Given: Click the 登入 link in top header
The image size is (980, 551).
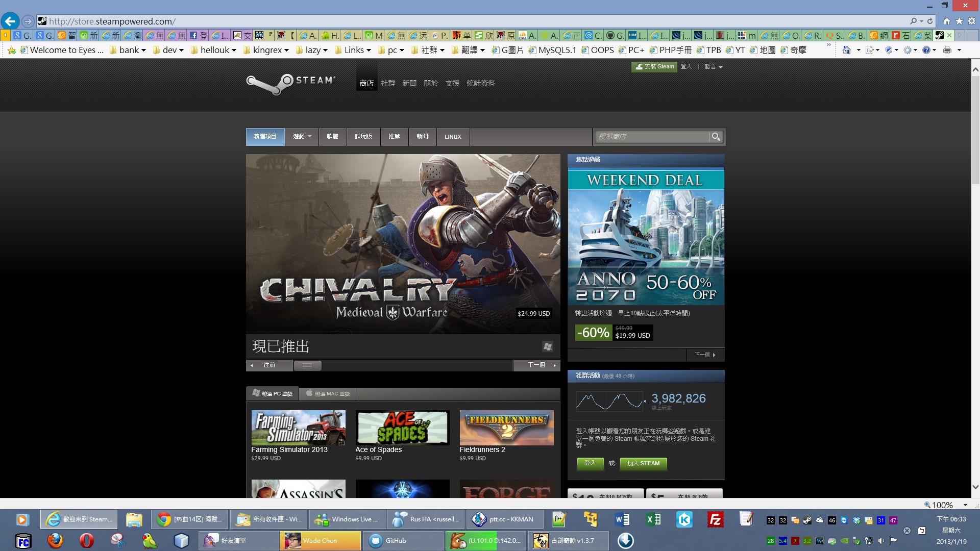Looking at the screenshot, I should coord(685,67).
